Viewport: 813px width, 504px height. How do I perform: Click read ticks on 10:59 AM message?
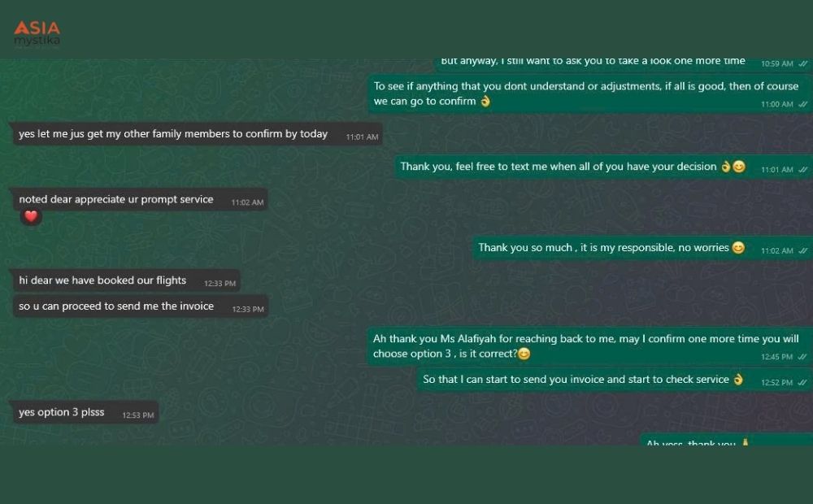(803, 63)
